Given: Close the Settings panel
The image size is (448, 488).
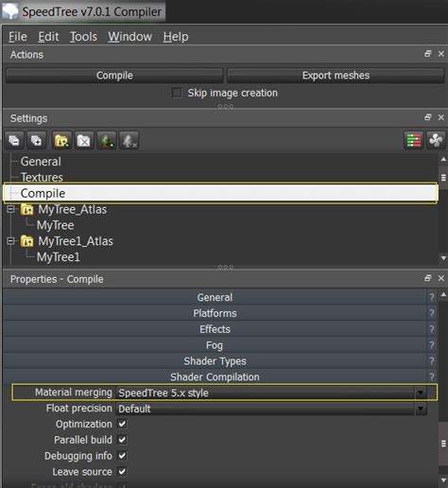Looking at the screenshot, I should tap(441, 117).
